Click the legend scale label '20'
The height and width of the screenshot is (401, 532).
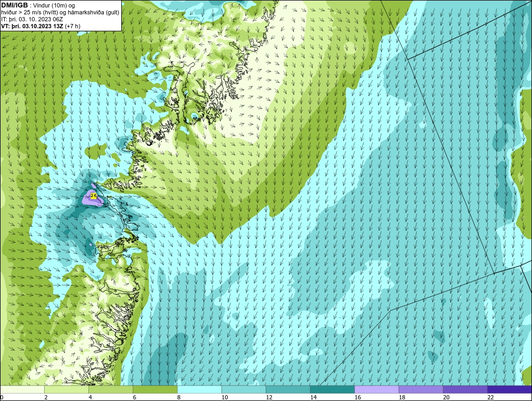(446, 398)
